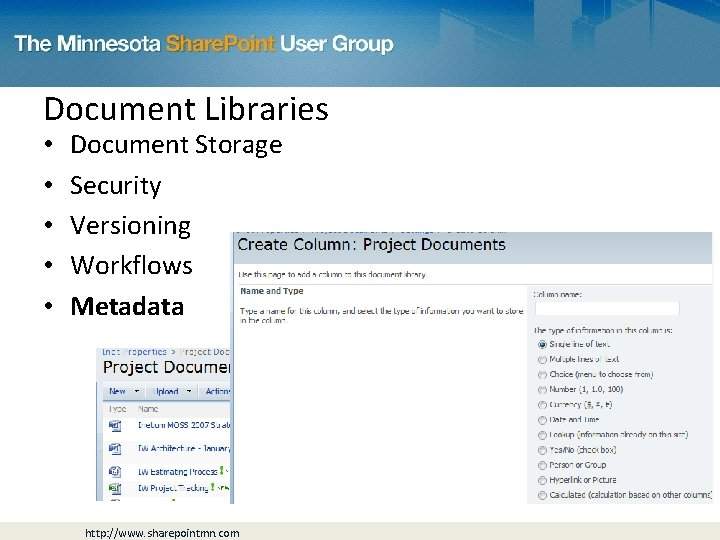Open the Actions menu in Project Documents toolbar

pos(217,391)
